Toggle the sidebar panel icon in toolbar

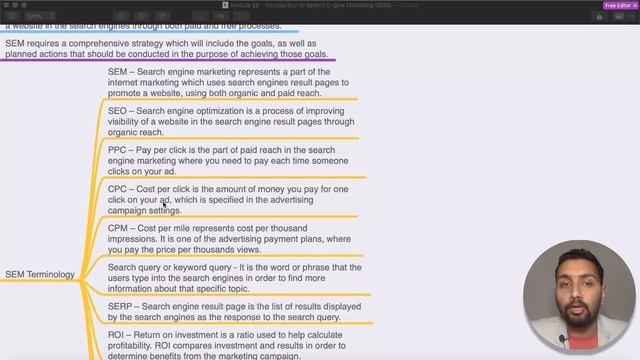[x=12, y=16]
